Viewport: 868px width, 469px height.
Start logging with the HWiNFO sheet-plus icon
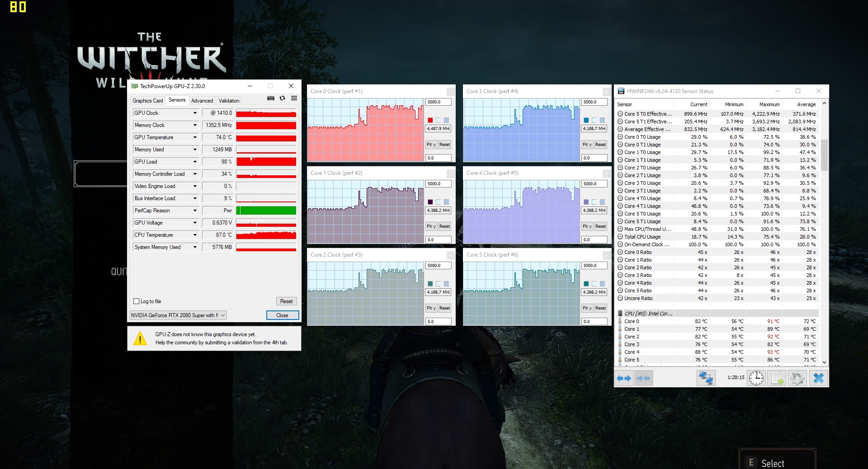coord(777,378)
